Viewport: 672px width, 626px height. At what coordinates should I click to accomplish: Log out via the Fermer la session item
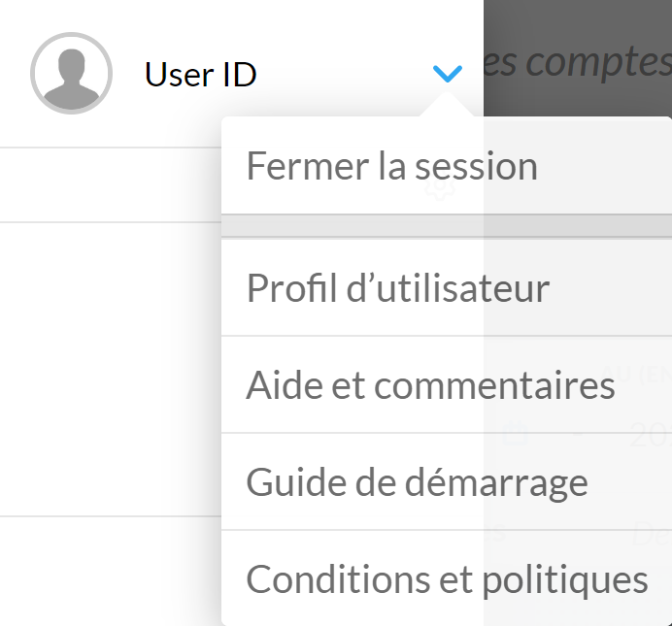391,166
